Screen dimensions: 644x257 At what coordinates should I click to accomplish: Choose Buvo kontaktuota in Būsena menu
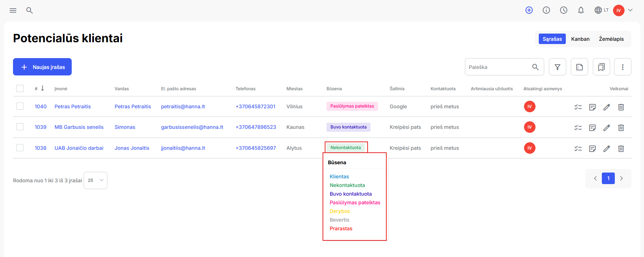[351, 194]
